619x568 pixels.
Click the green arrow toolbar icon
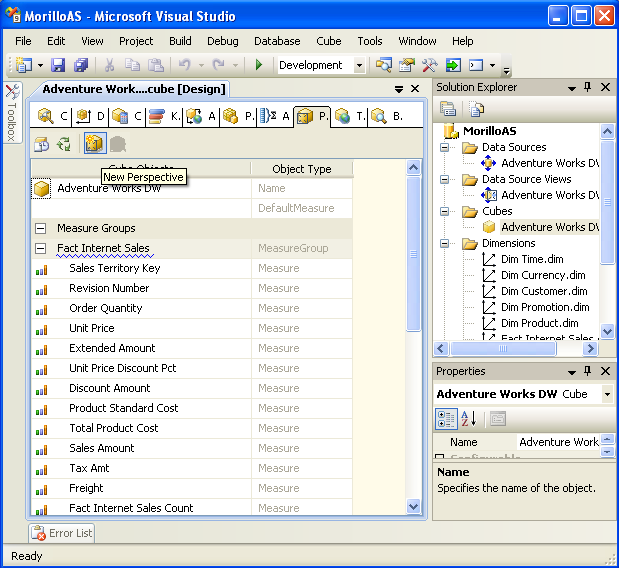pyautogui.click(x=453, y=65)
